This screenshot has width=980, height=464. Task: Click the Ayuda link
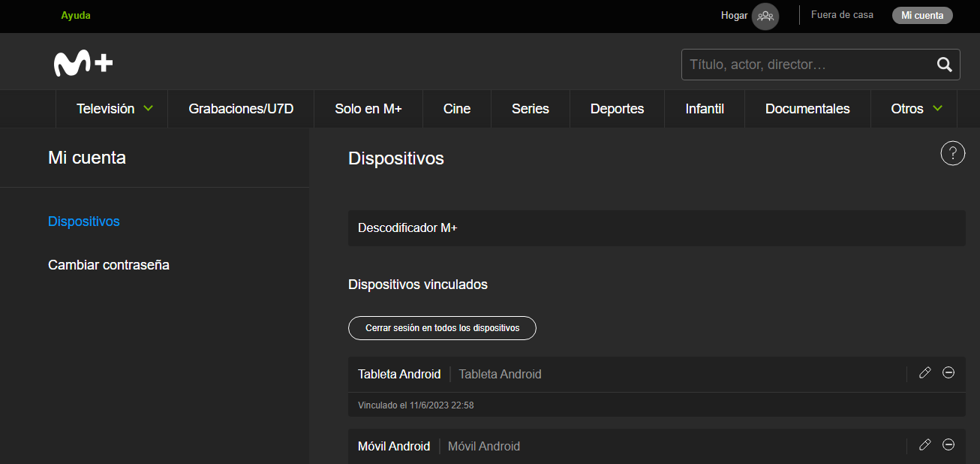pyautogui.click(x=76, y=16)
